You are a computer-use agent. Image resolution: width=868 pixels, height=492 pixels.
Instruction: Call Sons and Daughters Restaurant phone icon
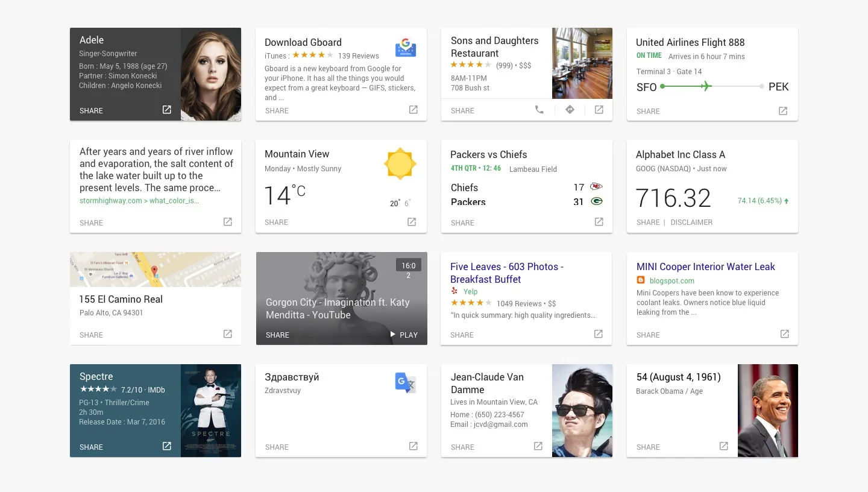pyautogui.click(x=539, y=110)
